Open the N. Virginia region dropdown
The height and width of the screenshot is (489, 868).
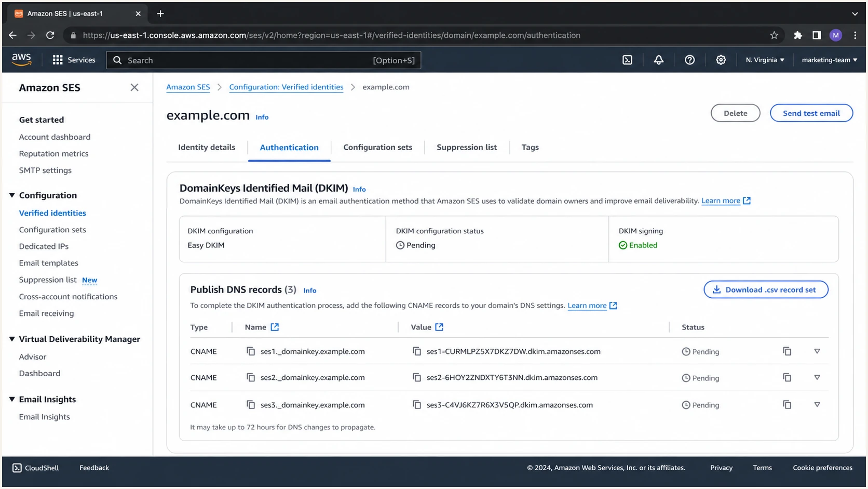(x=765, y=60)
